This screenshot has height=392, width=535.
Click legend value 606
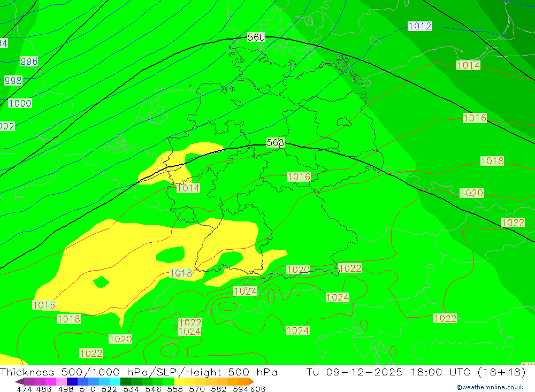[258, 389]
